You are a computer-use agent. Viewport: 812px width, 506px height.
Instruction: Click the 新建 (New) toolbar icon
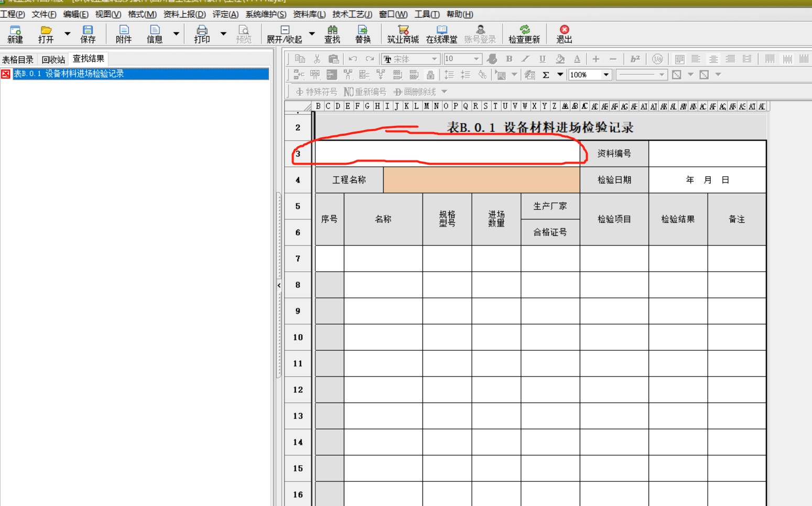[x=15, y=34]
